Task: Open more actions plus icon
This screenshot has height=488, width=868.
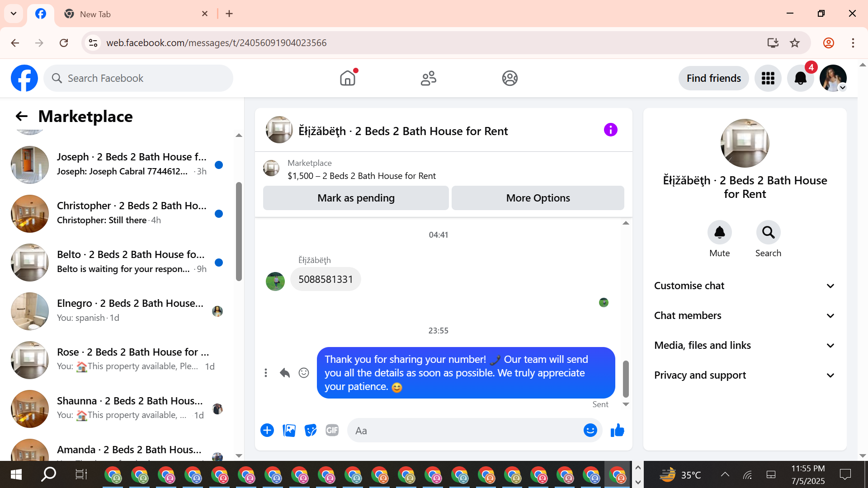Action: coord(267,430)
